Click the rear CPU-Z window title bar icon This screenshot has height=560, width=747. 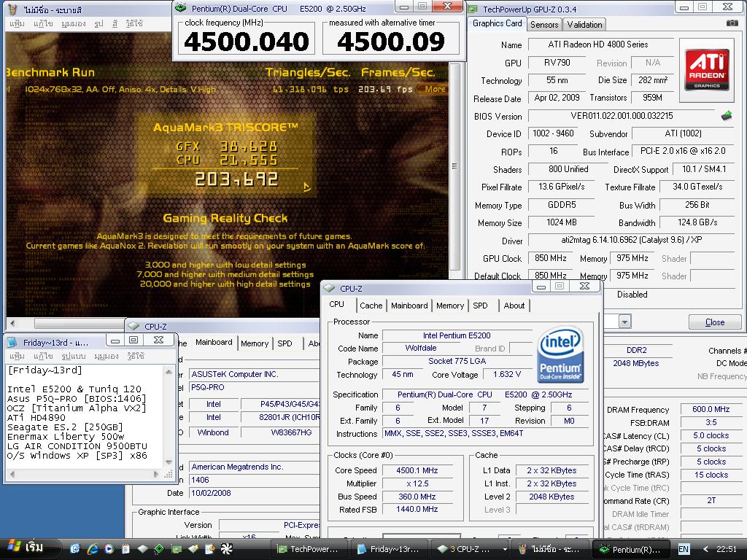point(134,326)
